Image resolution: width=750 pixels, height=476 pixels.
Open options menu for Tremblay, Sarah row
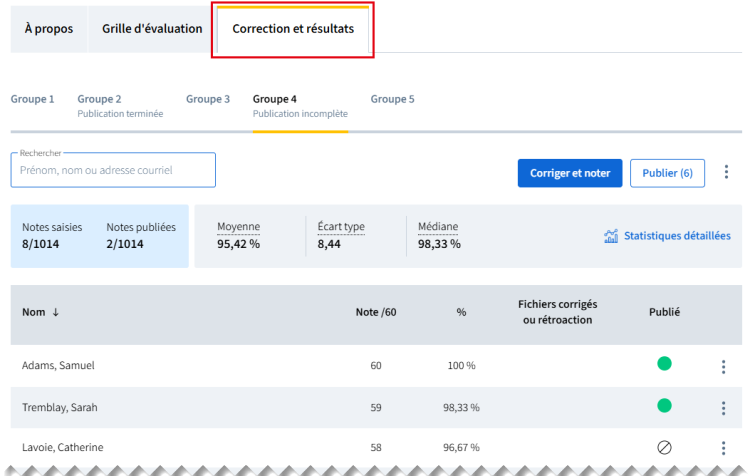tap(723, 407)
